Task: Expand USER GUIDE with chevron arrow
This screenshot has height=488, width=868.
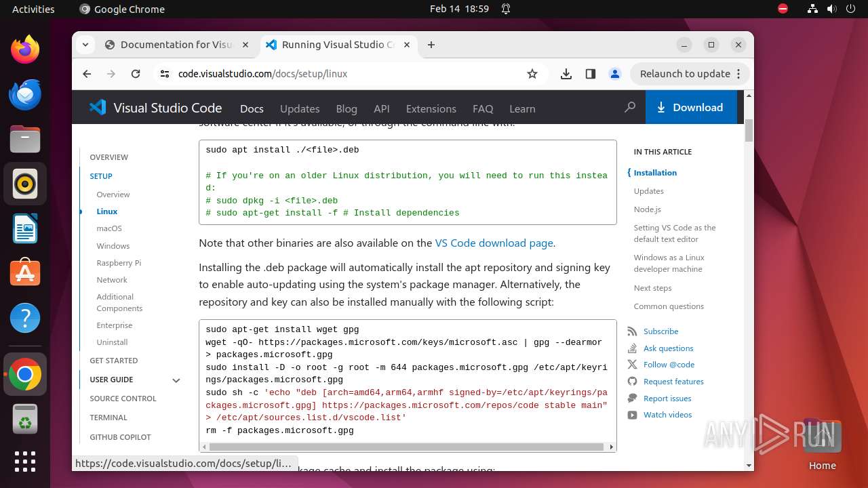Action: click(x=176, y=380)
